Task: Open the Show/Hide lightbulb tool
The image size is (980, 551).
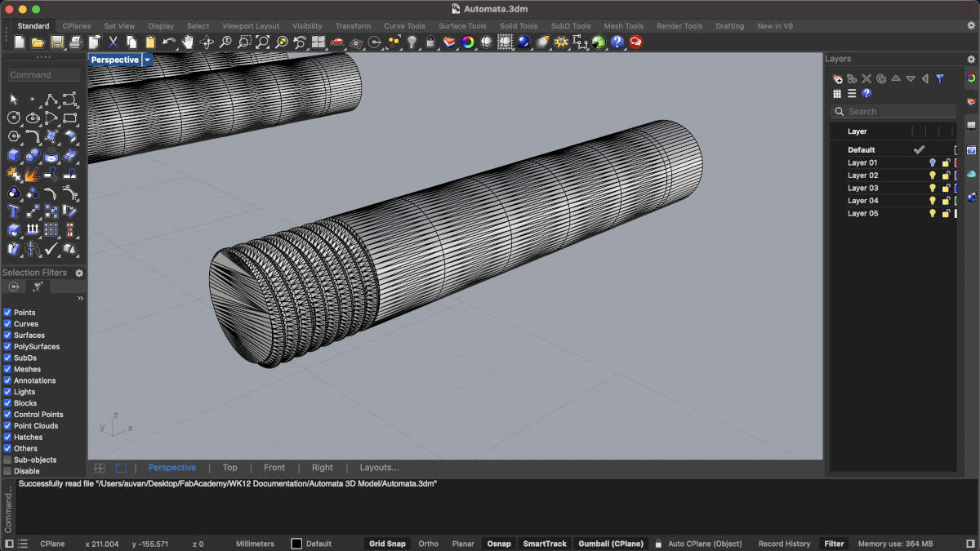Action: point(412,42)
